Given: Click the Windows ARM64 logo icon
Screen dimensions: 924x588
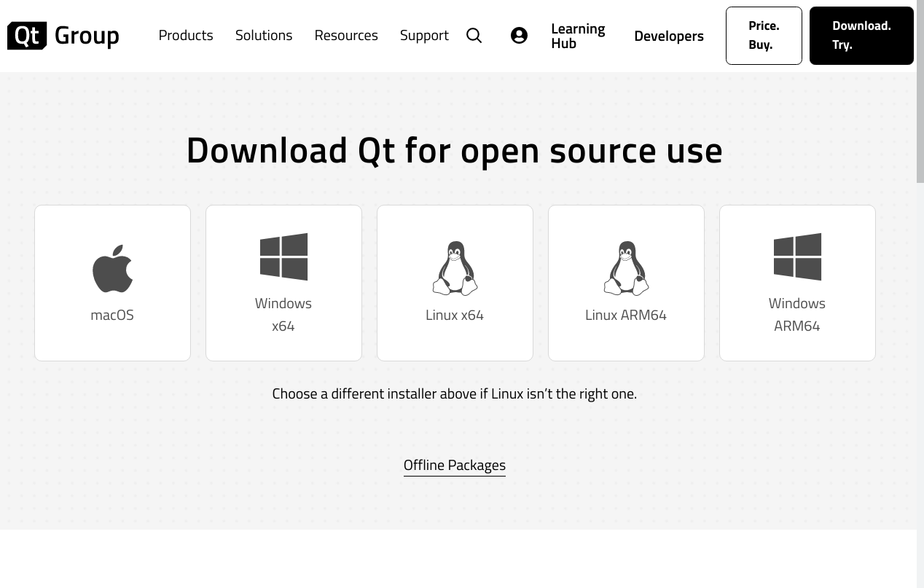Looking at the screenshot, I should pyautogui.click(x=797, y=256).
